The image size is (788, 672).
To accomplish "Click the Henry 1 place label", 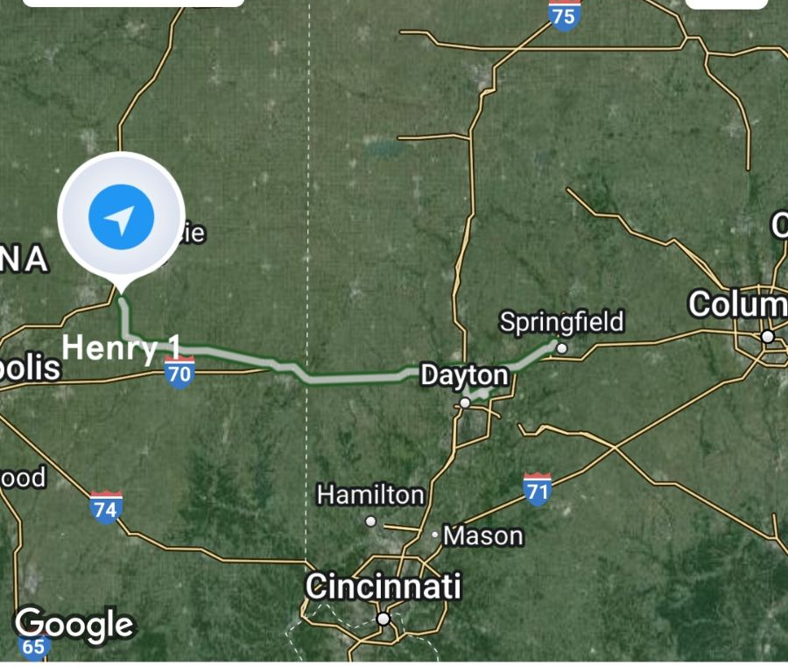I will coord(121,348).
